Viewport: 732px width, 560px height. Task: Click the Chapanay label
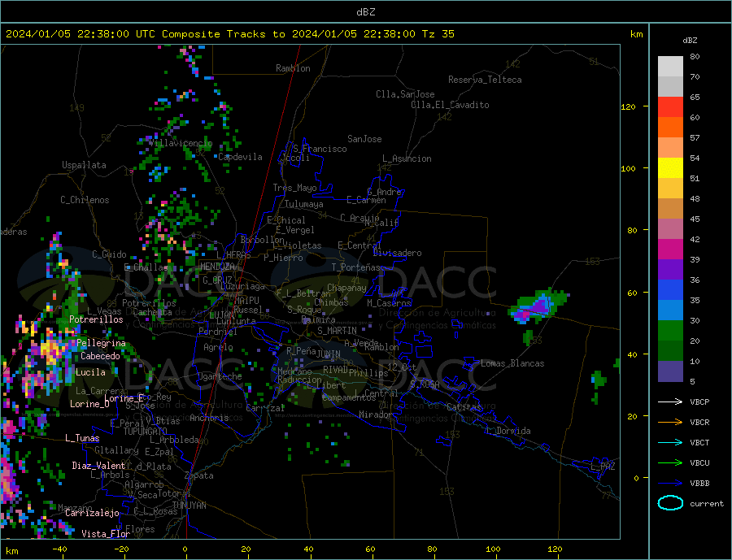(x=346, y=288)
